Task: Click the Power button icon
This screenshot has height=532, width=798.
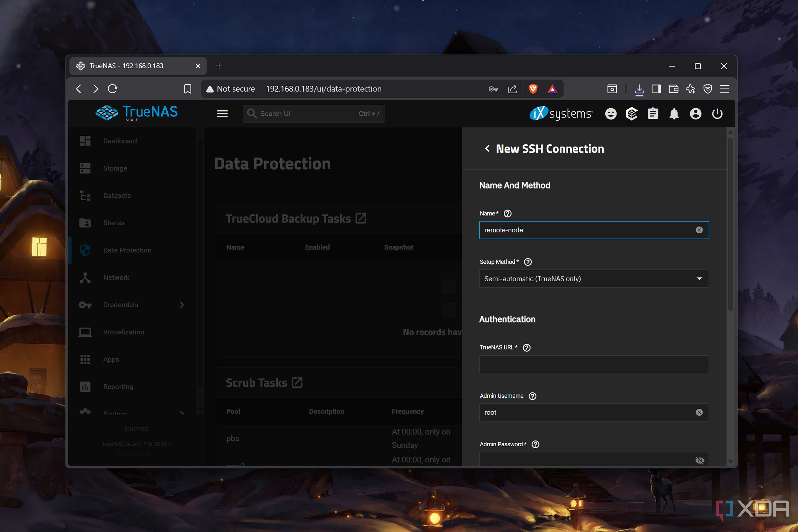Action: click(717, 114)
